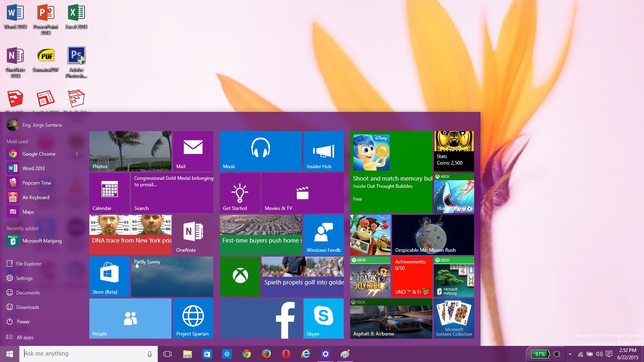
Task: Open First-time buyers money tile
Action: (261, 235)
